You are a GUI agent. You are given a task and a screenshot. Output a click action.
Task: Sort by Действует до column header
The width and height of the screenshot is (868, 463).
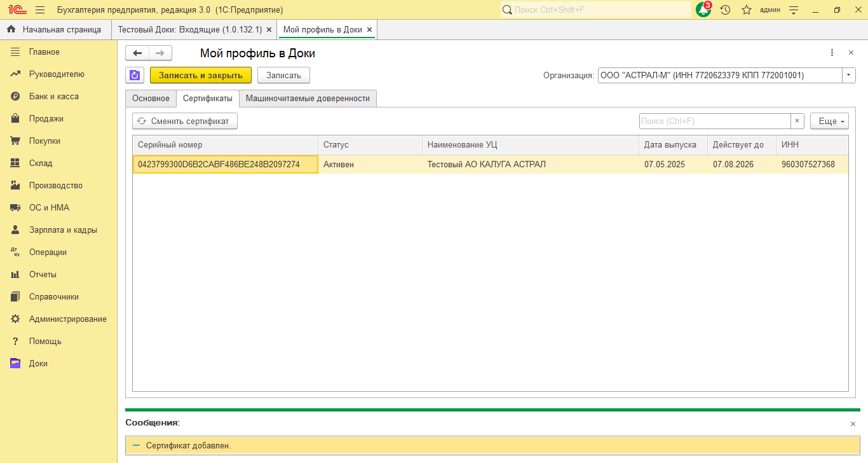click(738, 145)
